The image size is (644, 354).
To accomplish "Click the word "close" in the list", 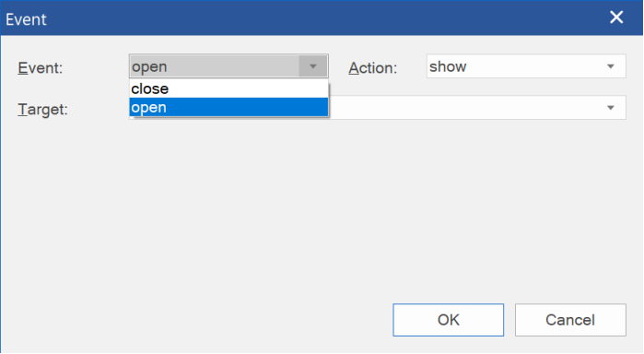I will click(x=150, y=88).
